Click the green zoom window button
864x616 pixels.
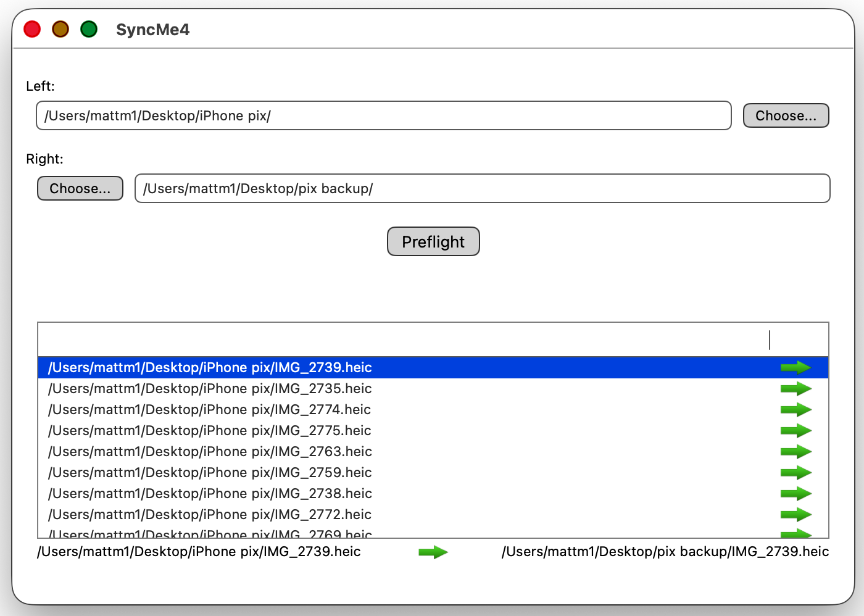tap(89, 29)
